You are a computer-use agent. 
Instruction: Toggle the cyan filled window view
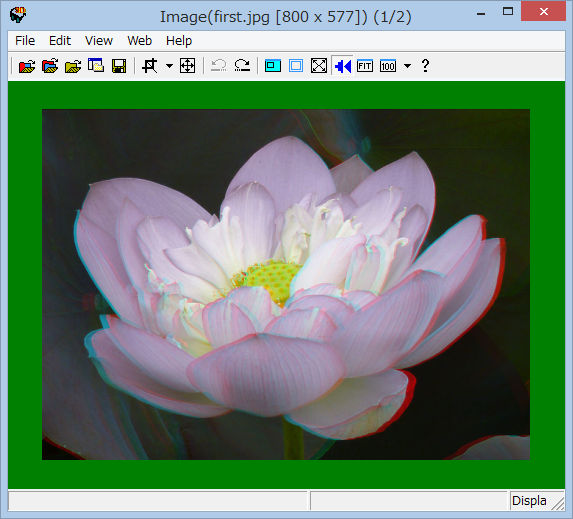pyautogui.click(x=273, y=66)
